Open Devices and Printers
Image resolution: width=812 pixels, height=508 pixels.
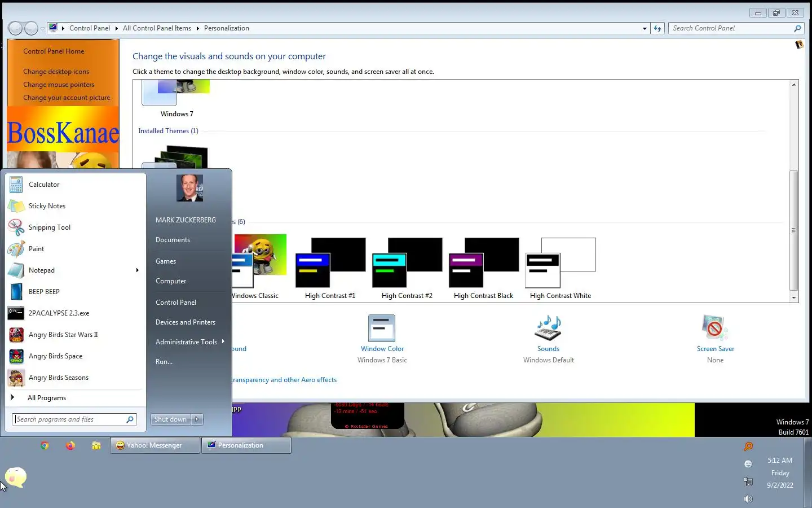click(186, 322)
